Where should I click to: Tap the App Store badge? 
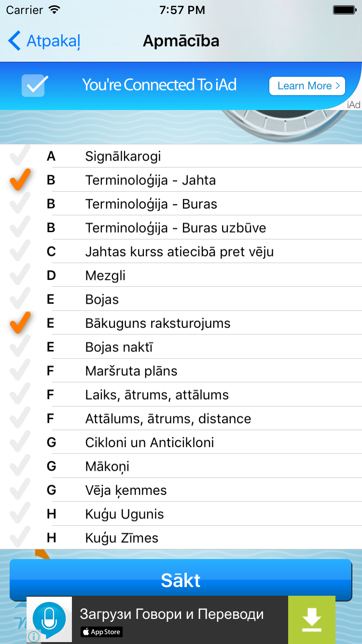tap(101, 631)
